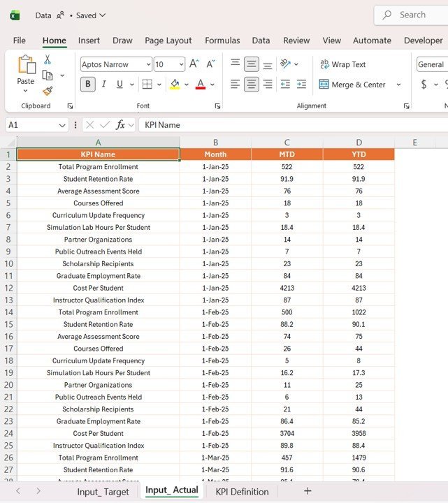Align text to the right
The width and height of the screenshot is (448, 503).
(x=268, y=85)
